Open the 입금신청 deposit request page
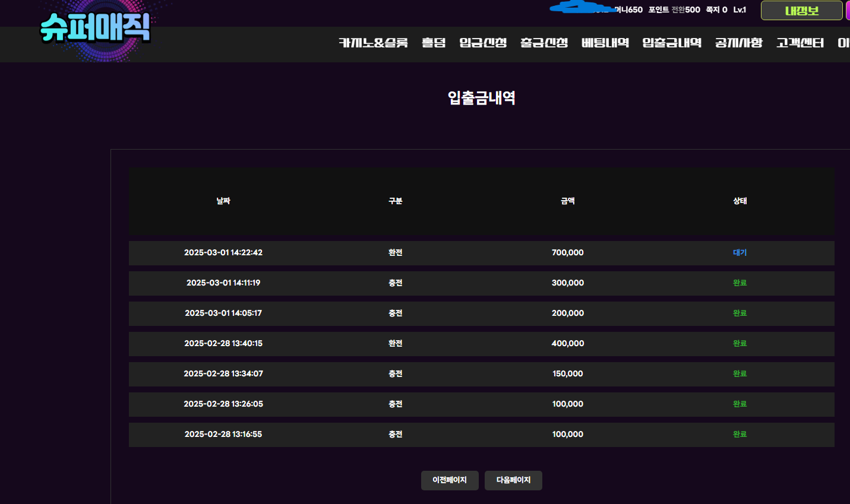Viewport: 850px width, 504px height. click(483, 43)
